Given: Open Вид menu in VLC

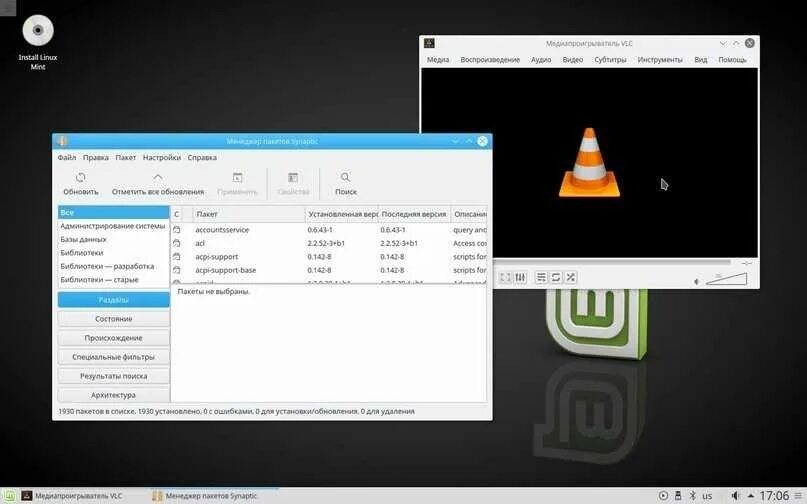Looking at the screenshot, I should click(700, 60).
